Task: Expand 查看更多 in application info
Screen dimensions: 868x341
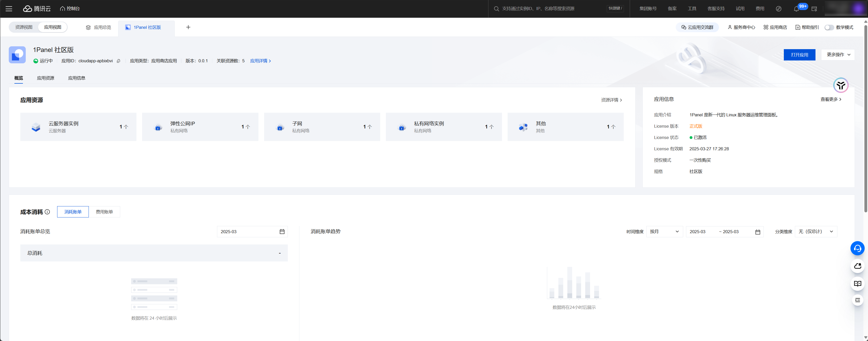Action: pyautogui.click(x=831, y=99)
